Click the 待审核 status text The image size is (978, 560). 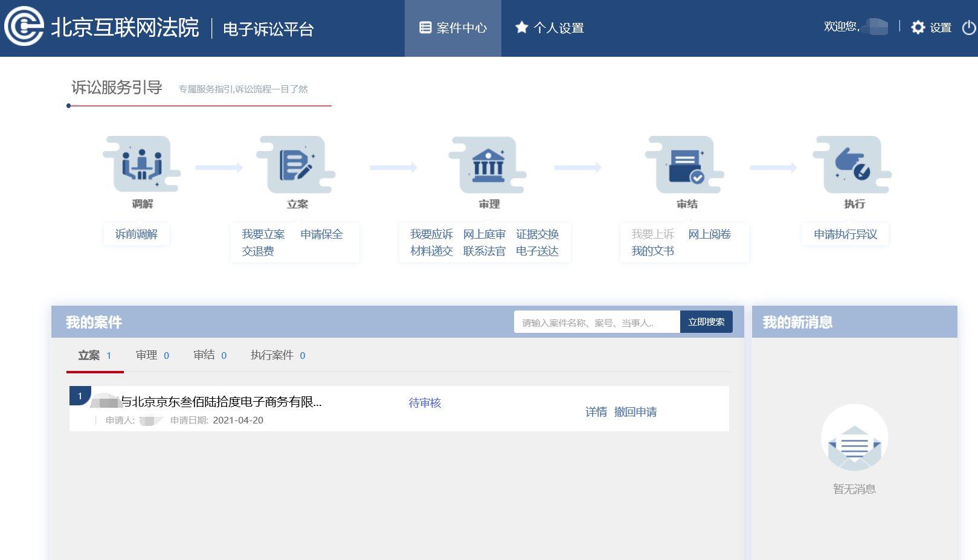(425, 403)
